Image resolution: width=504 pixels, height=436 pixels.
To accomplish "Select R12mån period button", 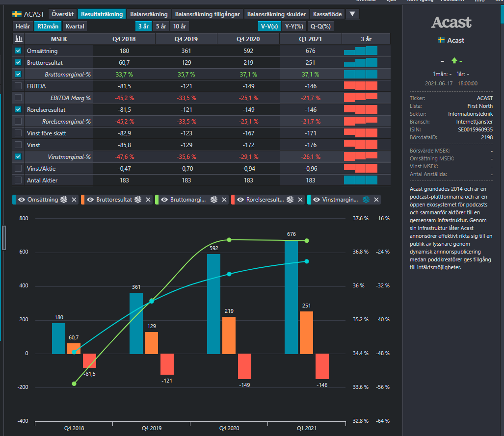I will [48, 26].
